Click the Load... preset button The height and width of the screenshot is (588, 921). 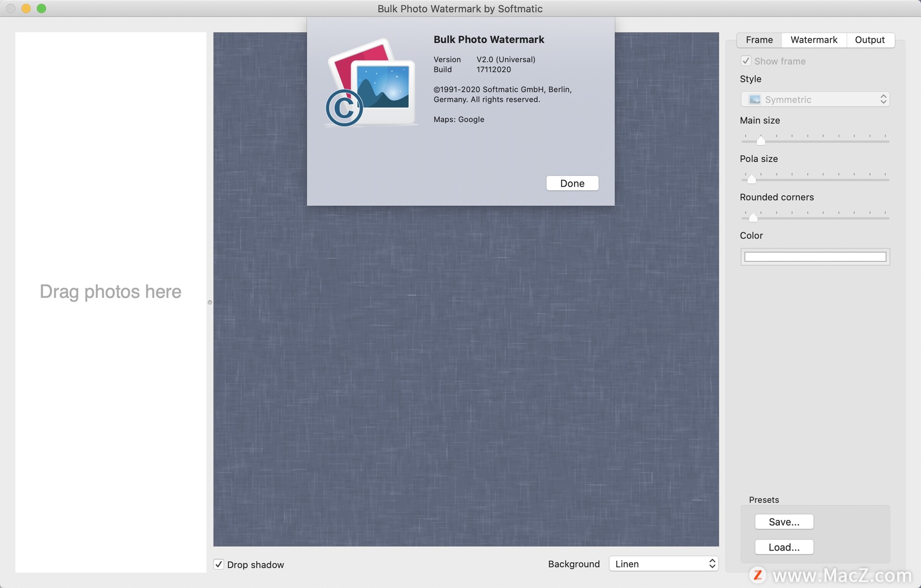click(784, 547)
